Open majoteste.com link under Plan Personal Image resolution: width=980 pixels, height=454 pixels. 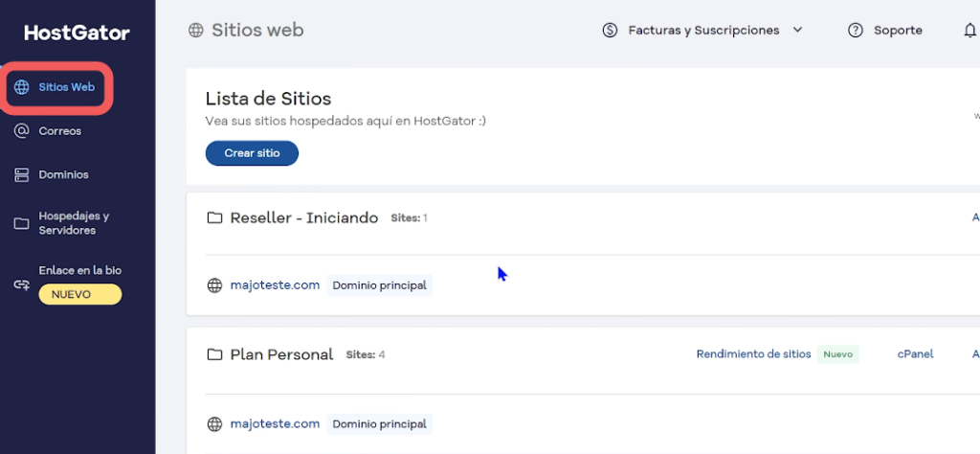275,424
